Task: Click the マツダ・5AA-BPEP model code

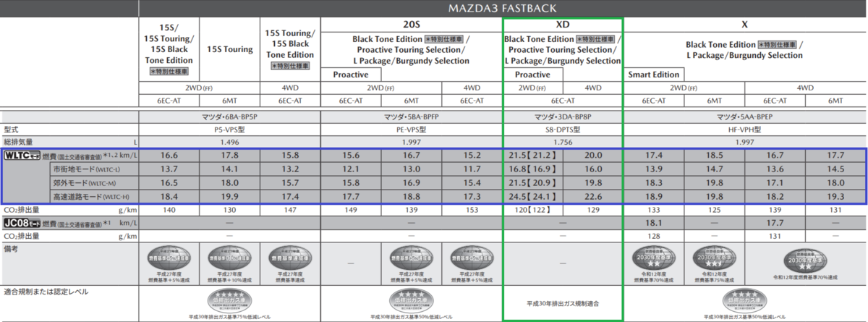Action: (x=744, y=116)
